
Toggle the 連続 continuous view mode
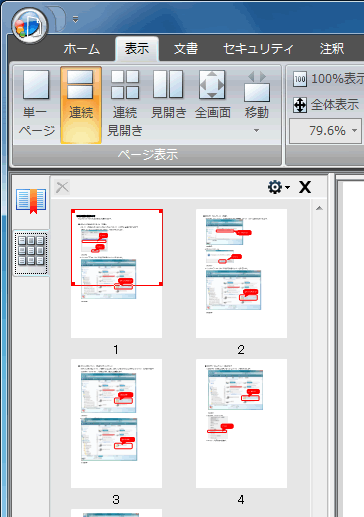pos(81,104)
